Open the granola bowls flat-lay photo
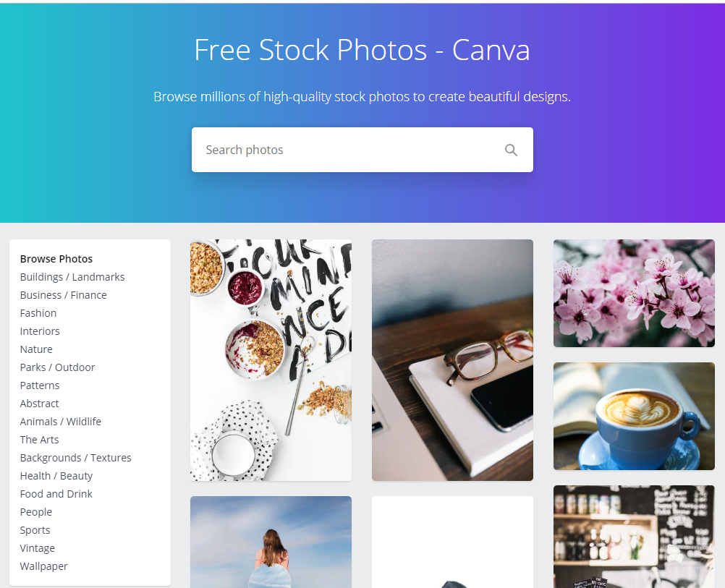This screenshot has height=588, width=725. coord(271,360)
